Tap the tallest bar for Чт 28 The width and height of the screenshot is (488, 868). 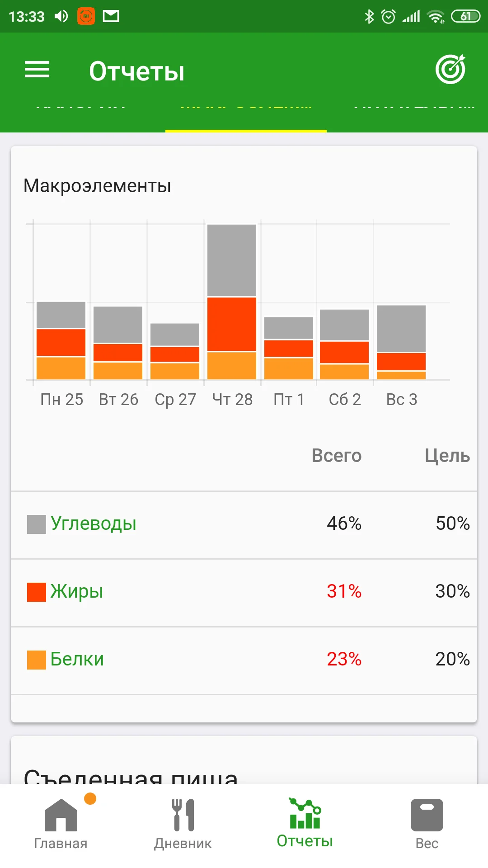(232, 302)
